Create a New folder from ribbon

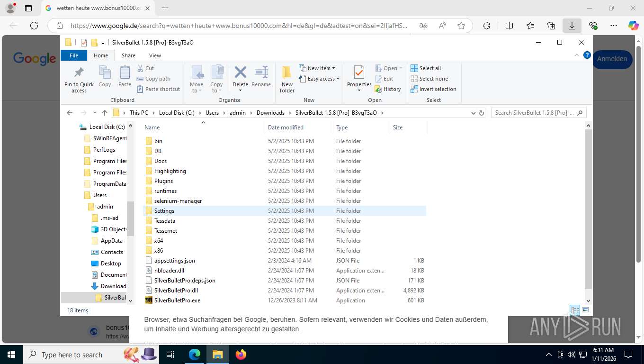point(287,79)
